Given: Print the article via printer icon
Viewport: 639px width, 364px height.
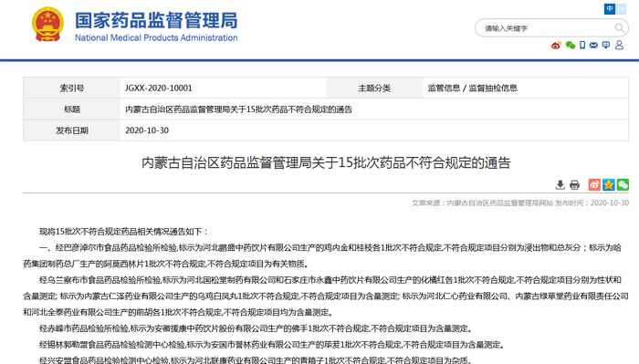Looking at the screenshot, I should pos(574,185).
